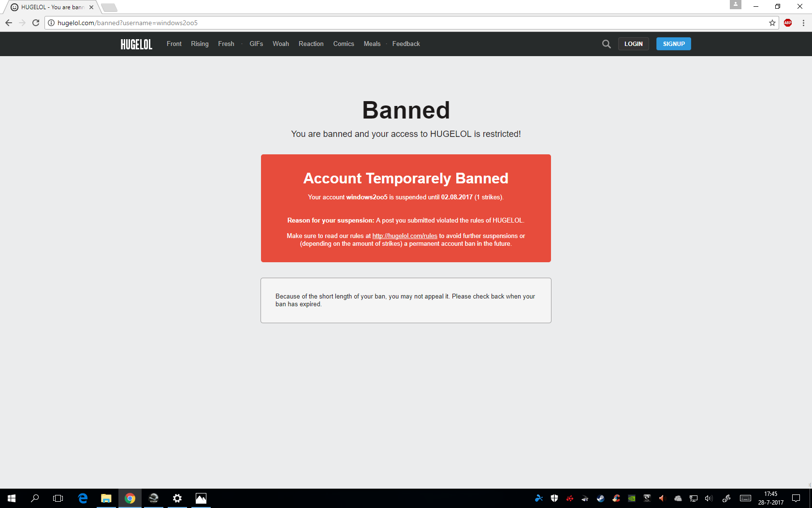The image size is (812, 508).
Task: Open the Windows Start menu
Action: (12, 498)
